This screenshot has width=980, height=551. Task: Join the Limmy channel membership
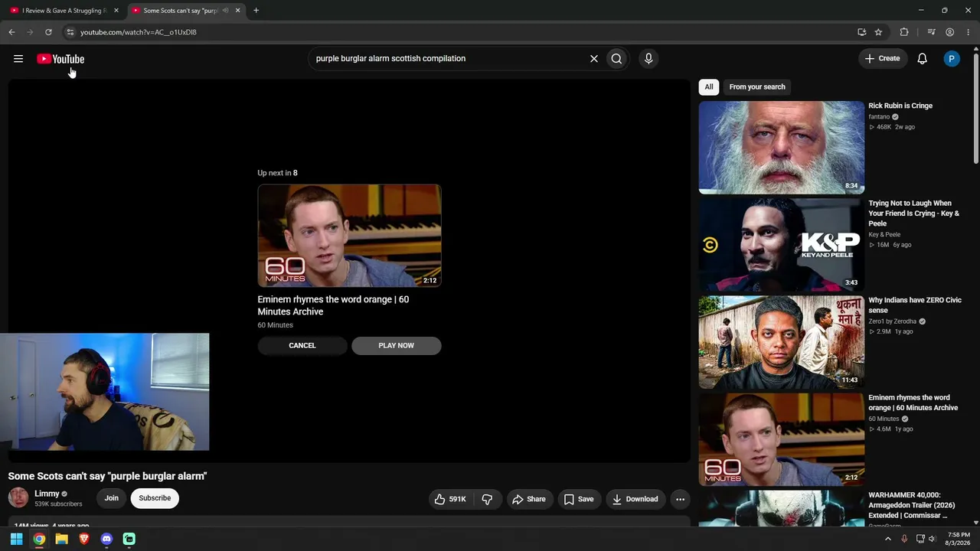[x=112, y=498]
